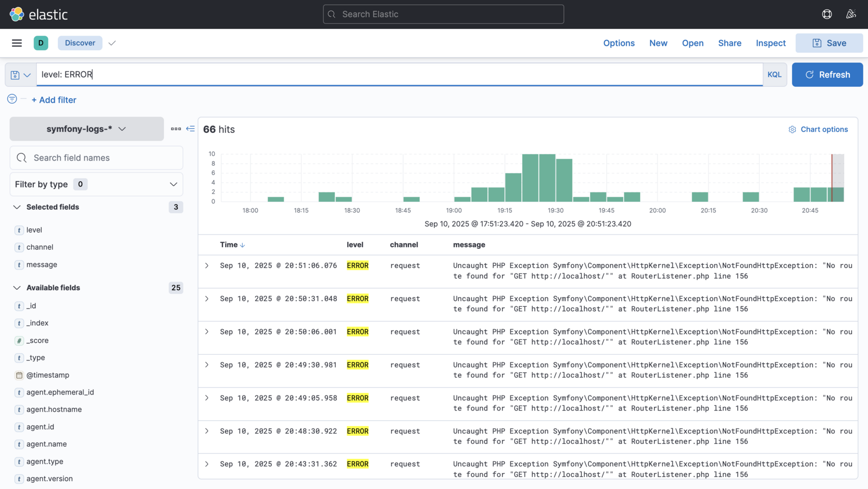Expand the Discover breadcrumb chevron

click(112, 43)
